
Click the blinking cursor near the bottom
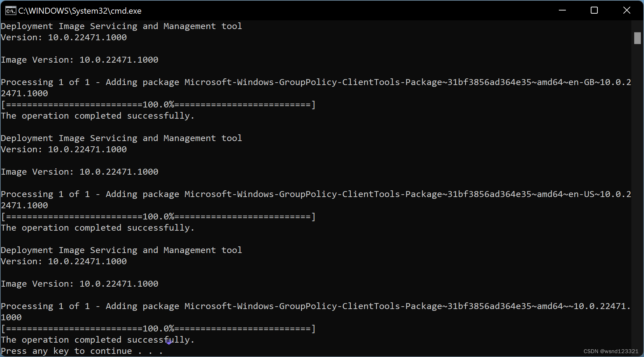click(x=169, y=343)
